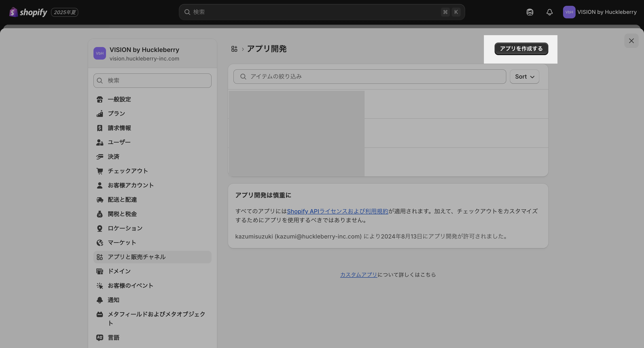Open the notifications bell icon
The width and height of the screenshot is (644, 348).
(549, 12)
